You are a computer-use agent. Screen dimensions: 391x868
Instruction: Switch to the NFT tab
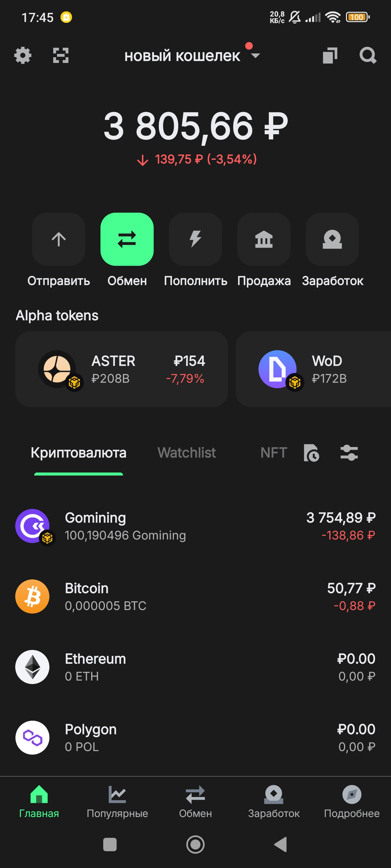click(x=274, y=452)
